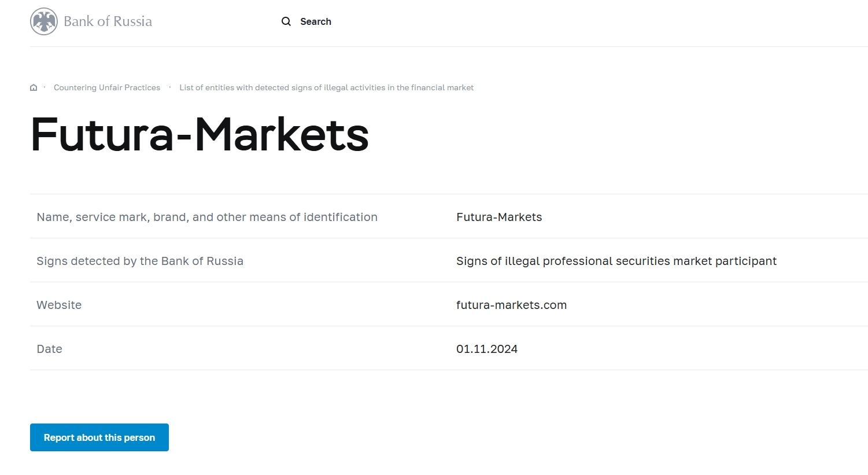Select 'Futura-Markets' value in the name row
The image size is (868, 475).
(499, 217)
